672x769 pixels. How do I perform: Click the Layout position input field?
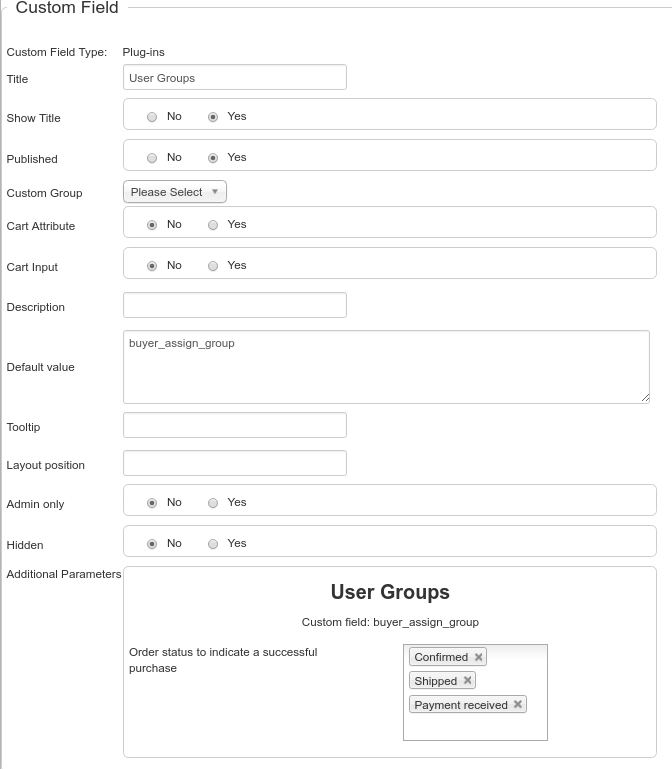235,464
